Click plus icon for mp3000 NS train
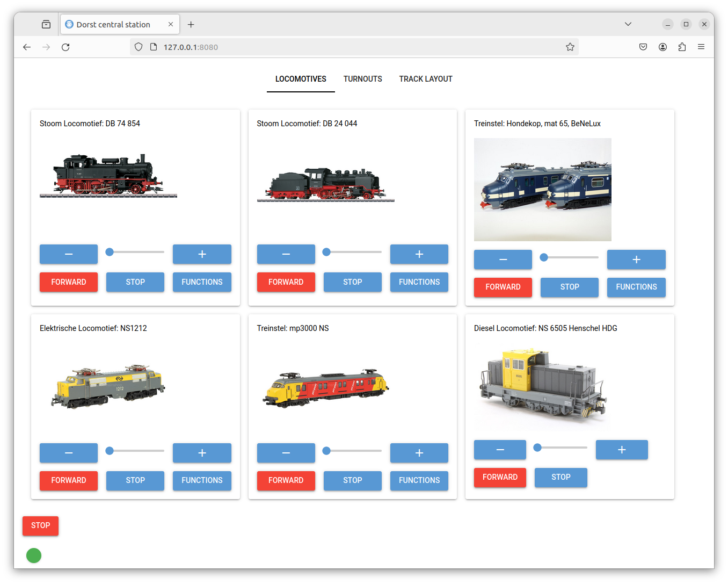728x584 pixels. point(419,453)
